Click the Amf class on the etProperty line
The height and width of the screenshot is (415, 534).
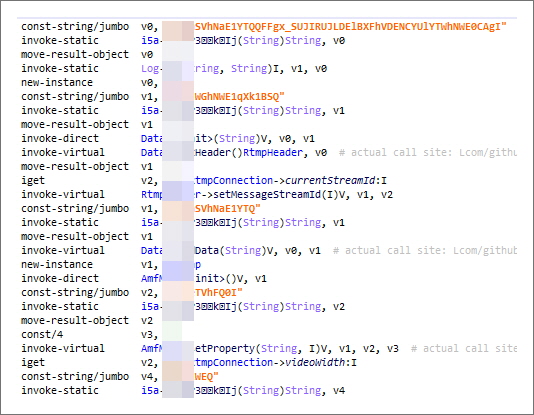pos(152,348)
